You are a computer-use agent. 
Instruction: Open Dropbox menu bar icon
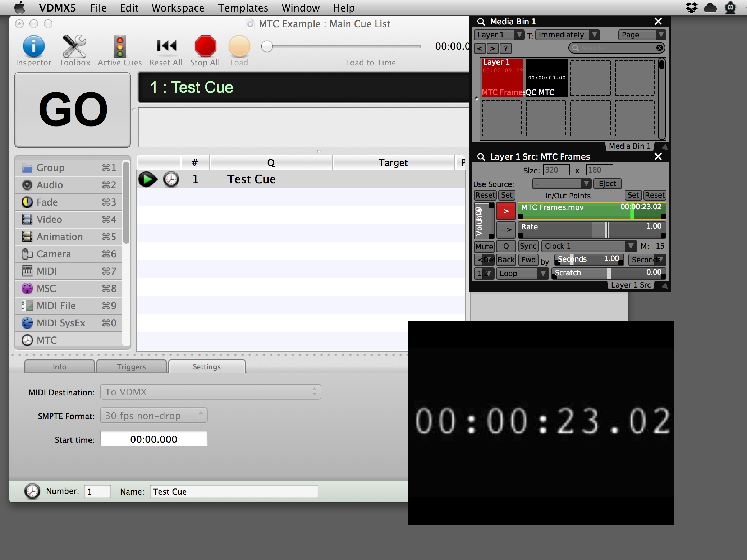pyautogui.click(x=691, y=8)
